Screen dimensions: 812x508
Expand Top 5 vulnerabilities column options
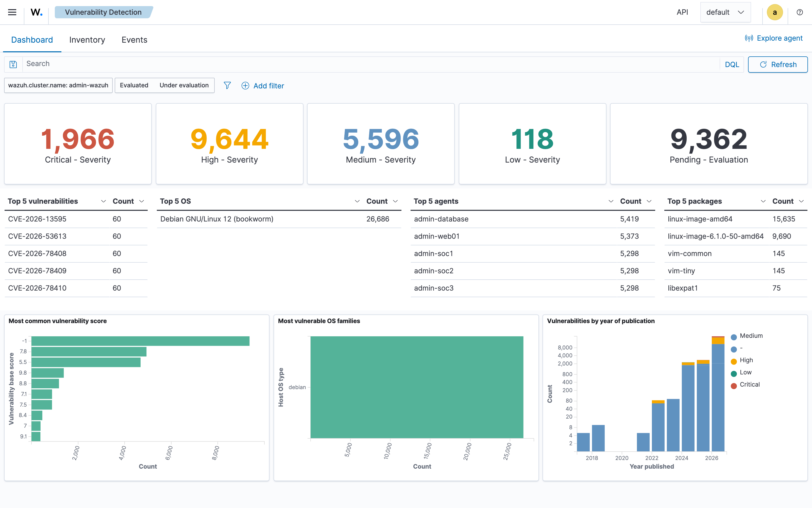coord(103,201)
